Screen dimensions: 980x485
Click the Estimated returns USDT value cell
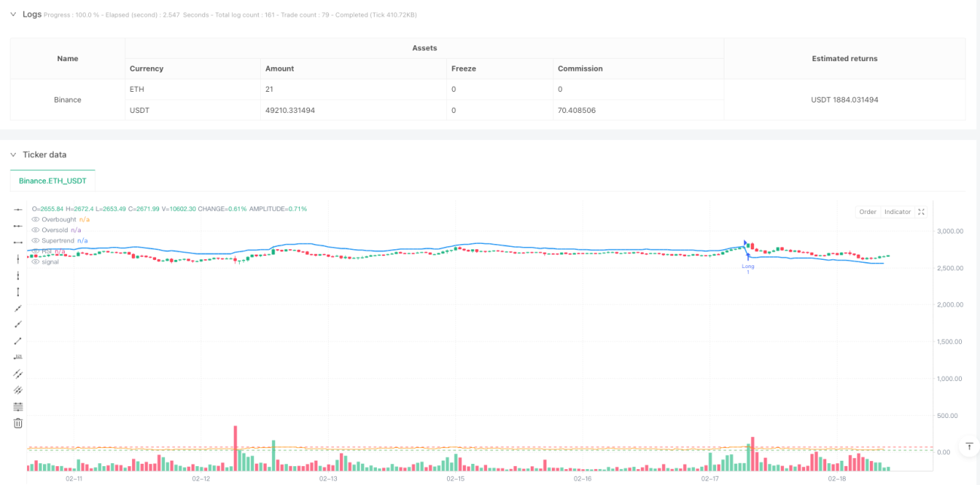click(844, 99)
